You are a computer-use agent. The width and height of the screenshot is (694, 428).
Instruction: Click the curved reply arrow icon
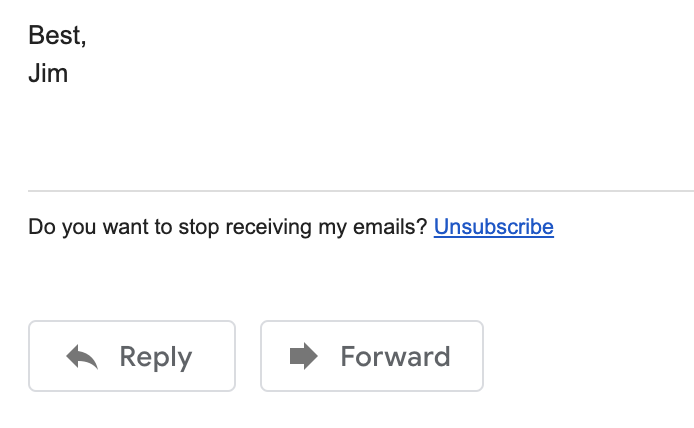82,356
